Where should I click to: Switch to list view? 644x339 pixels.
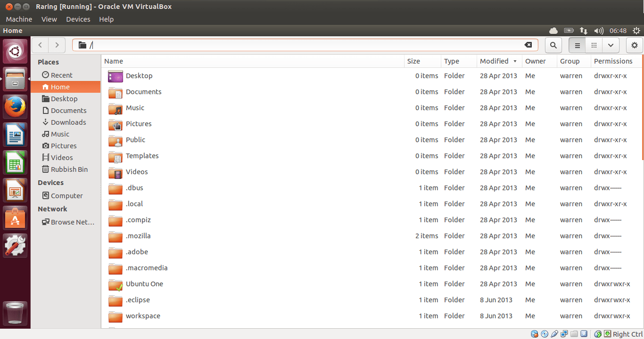577,45
